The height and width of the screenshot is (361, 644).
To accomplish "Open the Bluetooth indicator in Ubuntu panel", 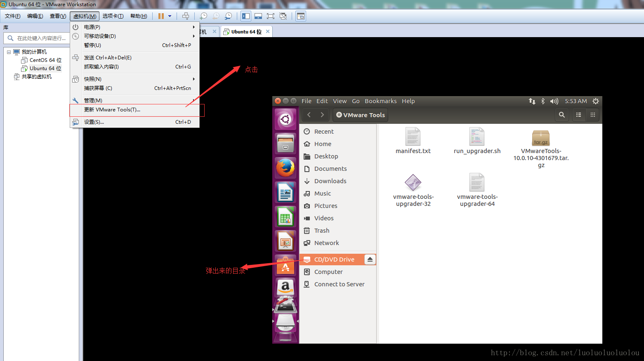I will click(x=543, y=101).
